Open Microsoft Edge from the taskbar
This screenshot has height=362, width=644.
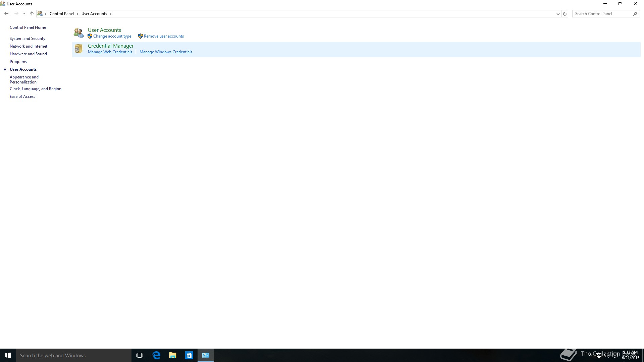(x=156, y=355)
